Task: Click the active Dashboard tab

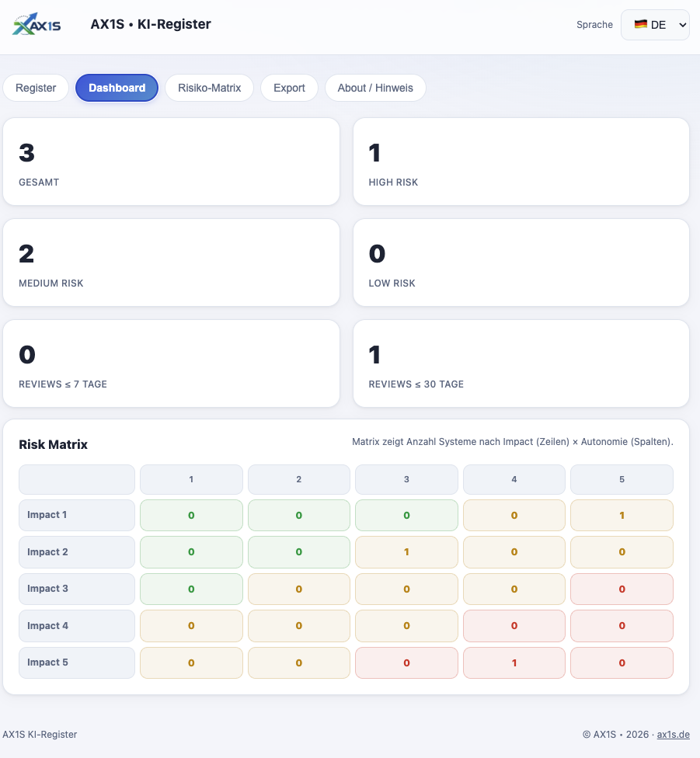Action: (x=117, y=88)
